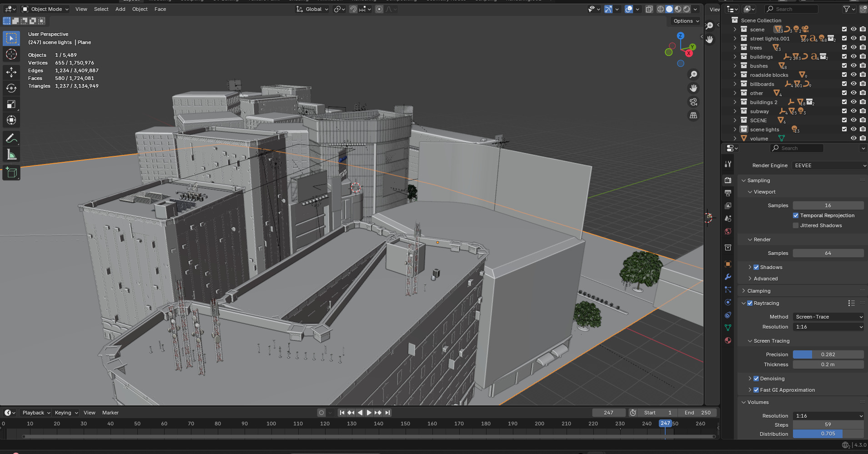Switch to rendered viewport shading
The width and height of the screenshot is (868, 454).
tap(687, 9)
